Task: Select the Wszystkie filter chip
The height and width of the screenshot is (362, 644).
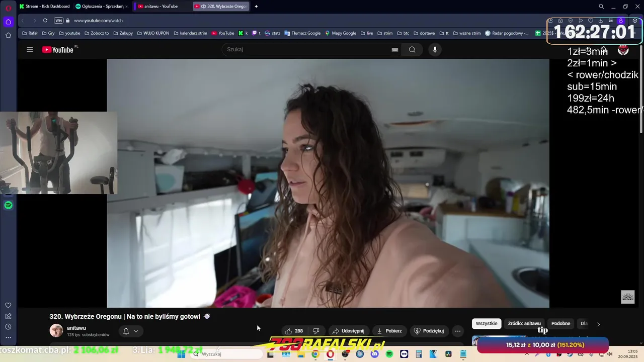Action: [x=487, y=324]
